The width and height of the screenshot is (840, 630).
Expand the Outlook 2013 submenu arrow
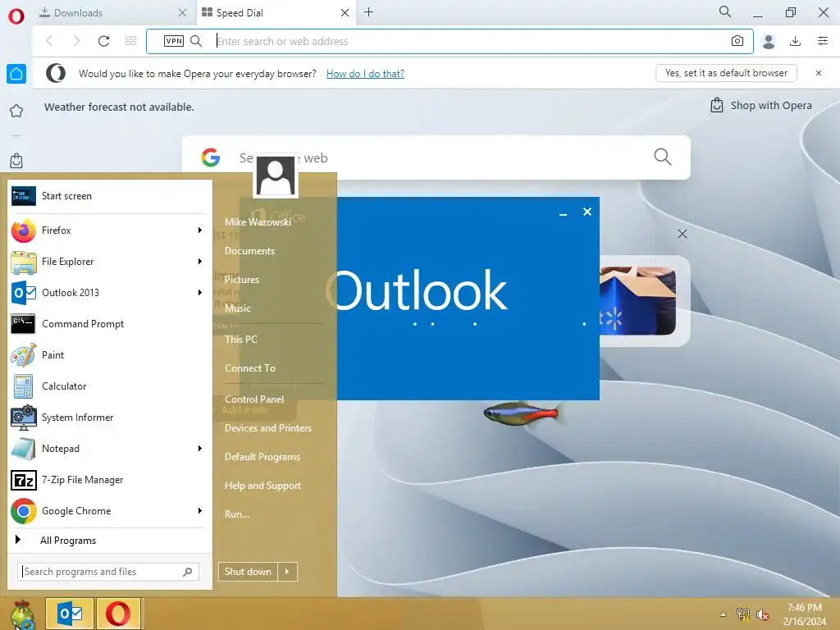tap(200, 293)
